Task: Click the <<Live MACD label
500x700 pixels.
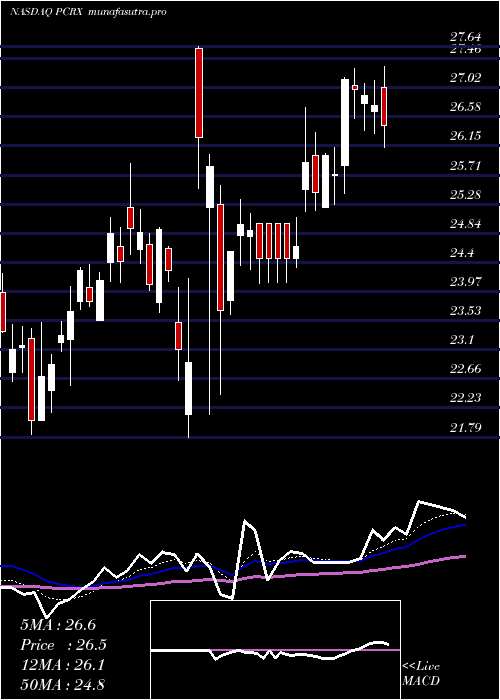Action: click(421, 673)
